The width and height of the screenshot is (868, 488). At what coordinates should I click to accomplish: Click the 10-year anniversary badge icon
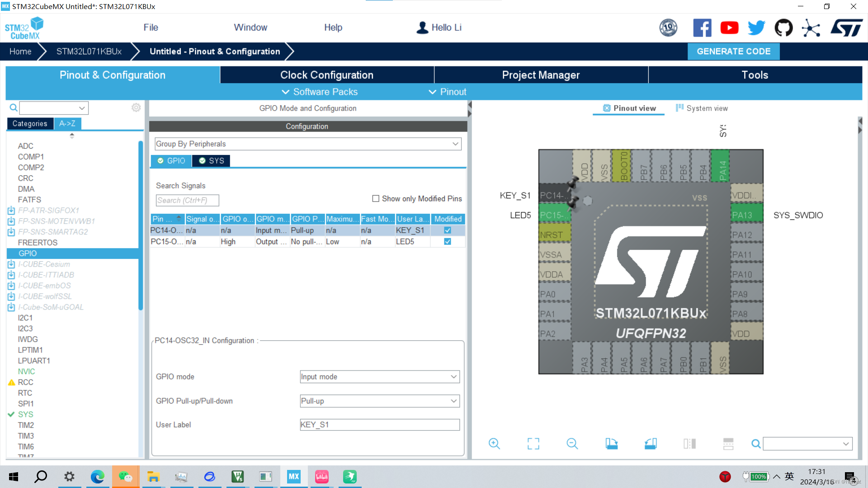(668, 28)
